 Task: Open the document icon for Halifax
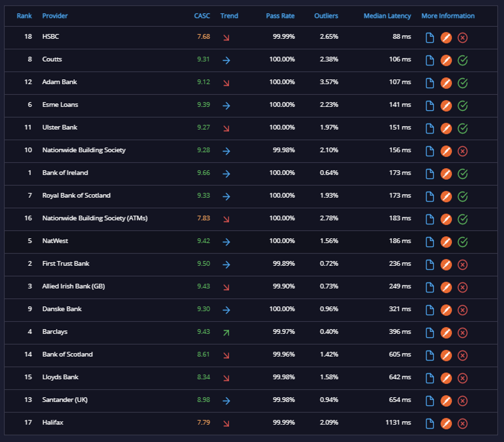[x=429, y=424]
